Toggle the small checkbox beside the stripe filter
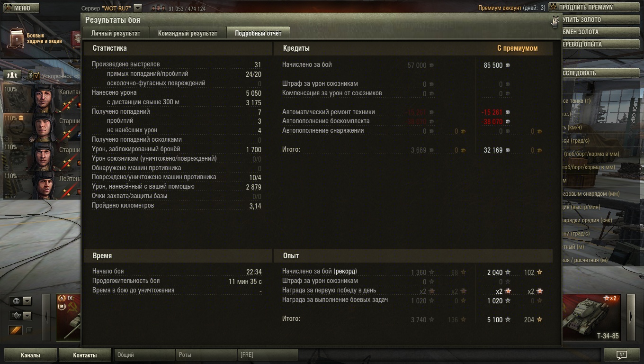Screen dimensions: 644x364 pos(29,330)
